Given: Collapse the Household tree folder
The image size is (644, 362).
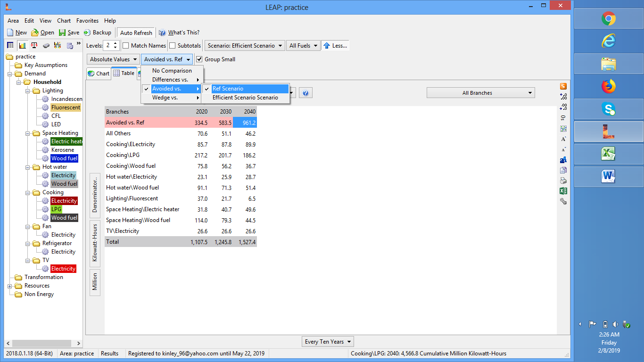Looking at the screenshot, I should pyautogui.click(x=18, y=82).
